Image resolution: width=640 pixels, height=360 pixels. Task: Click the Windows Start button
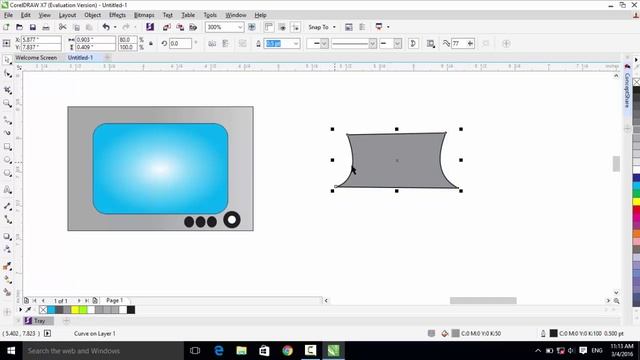click(x=11, y=351)
